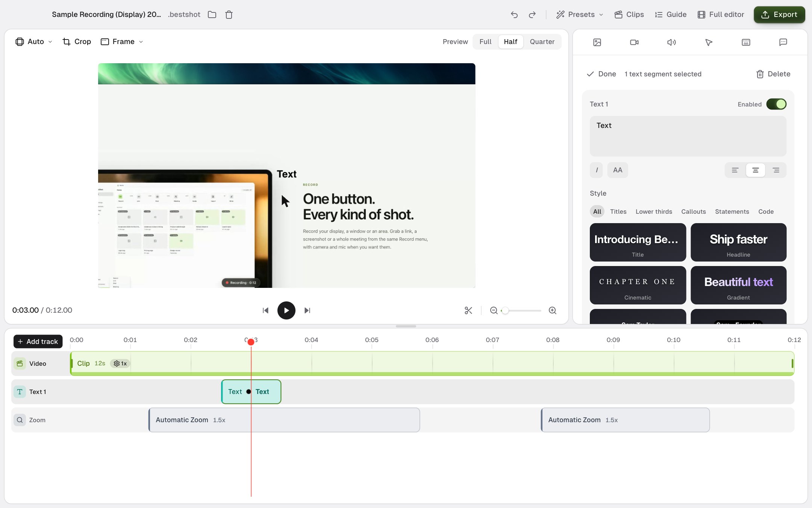
Task: Delete the selected text segment
Action: (773, 74)
